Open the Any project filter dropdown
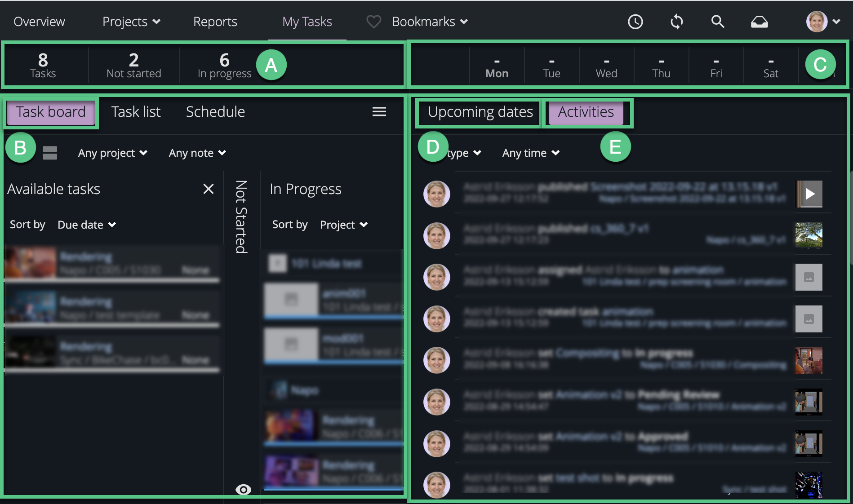 pyautogui.click(x=112, y=153)
